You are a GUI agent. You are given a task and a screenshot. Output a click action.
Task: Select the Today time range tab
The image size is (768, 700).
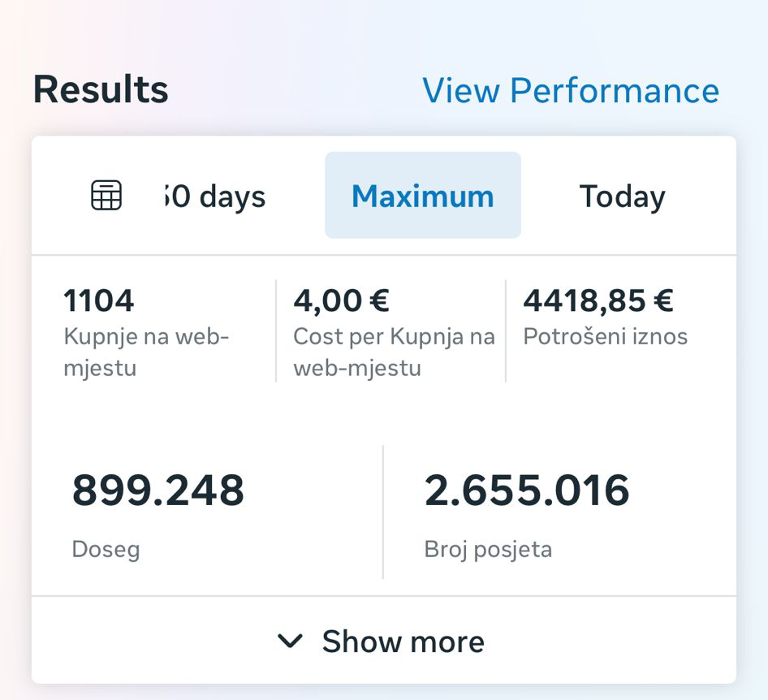tap(622, 196)
